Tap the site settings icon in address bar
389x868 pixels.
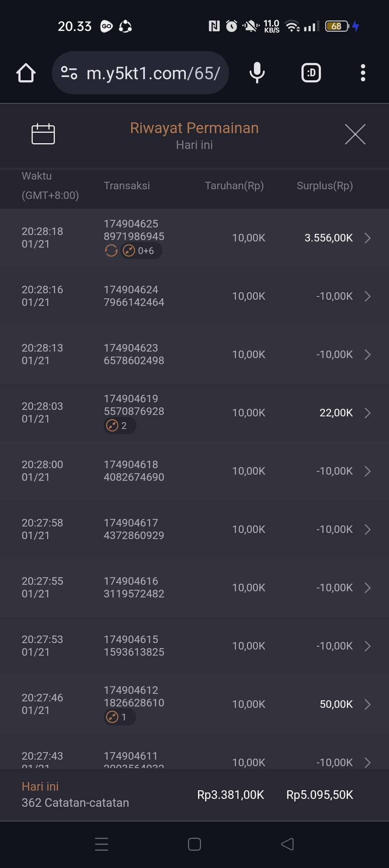click(x=69, y=73)
